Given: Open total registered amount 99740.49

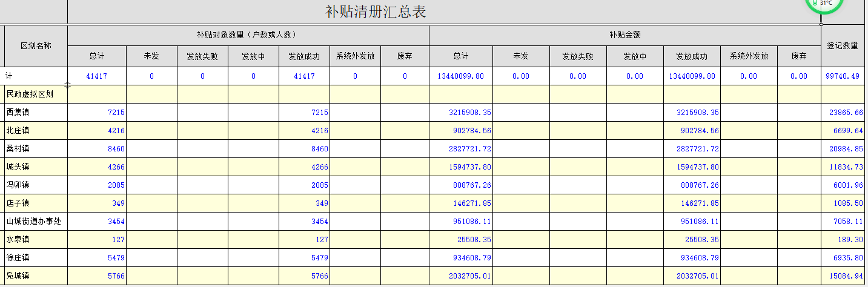Looking at the screenshot, I should 842,76.
